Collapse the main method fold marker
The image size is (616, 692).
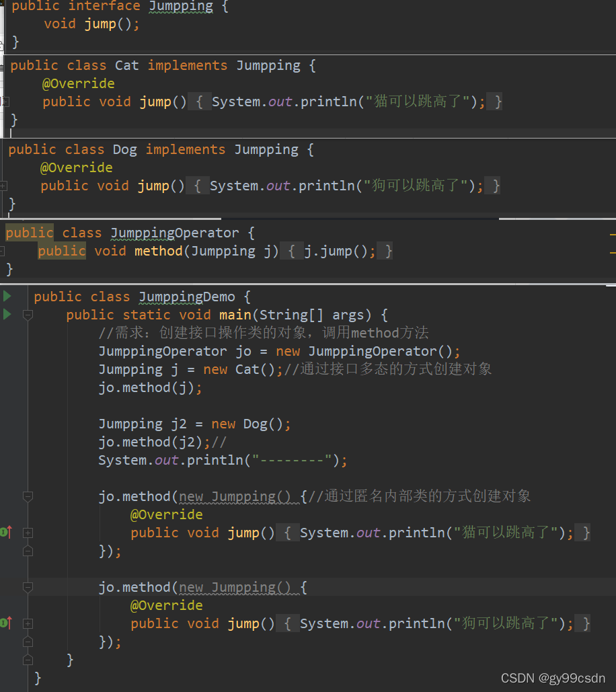click(x=28, y=315)
